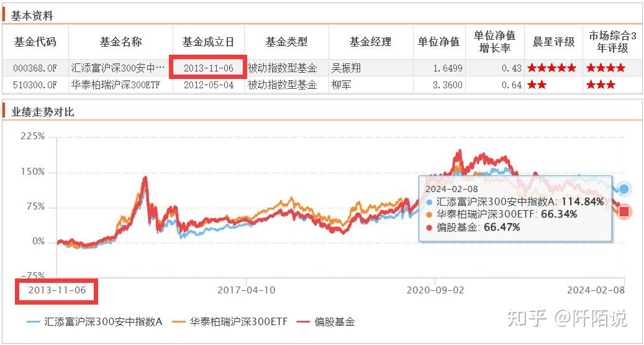Click the 75% y-axis label

click(35, 207)
